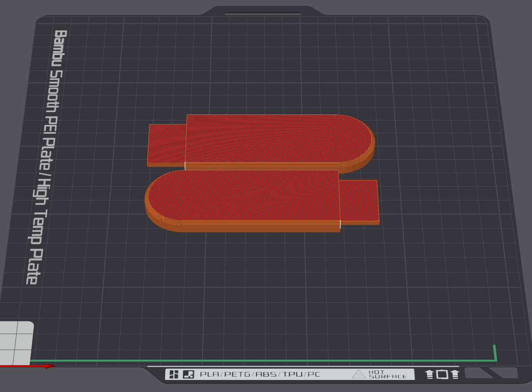Click the hot surface warning triangle icon

pyautogui.click(x=358, y=374)
